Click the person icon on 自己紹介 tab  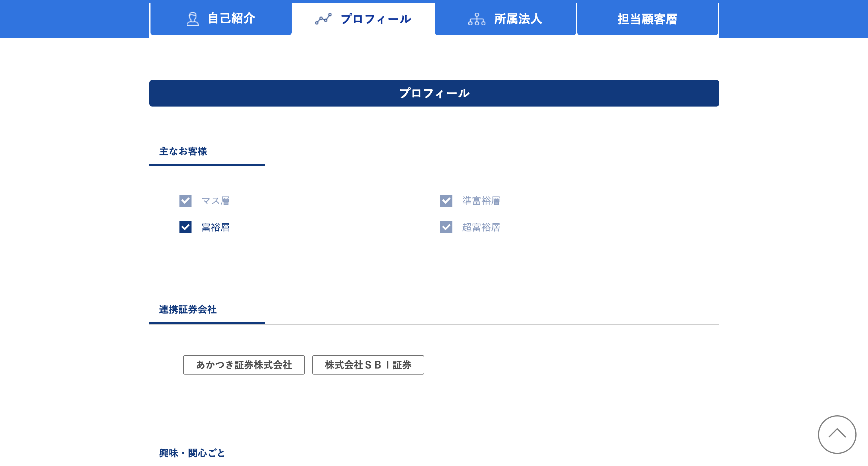tap(192, 19)
